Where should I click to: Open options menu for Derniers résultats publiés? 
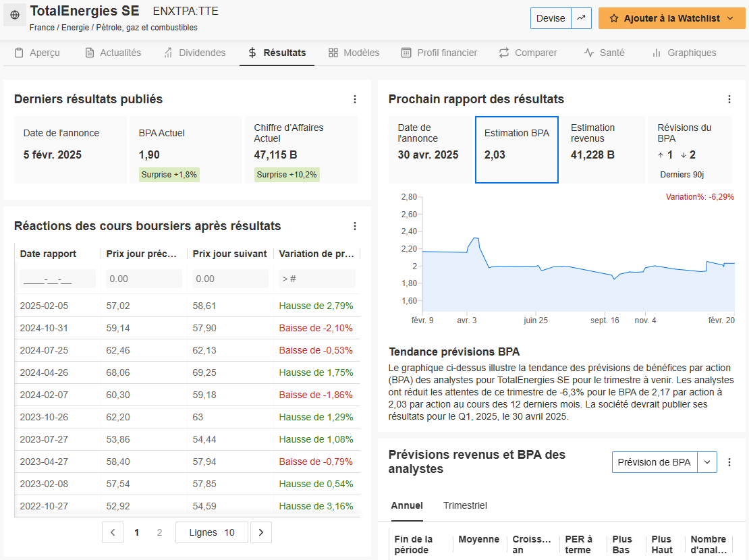[x=355, y=99]
